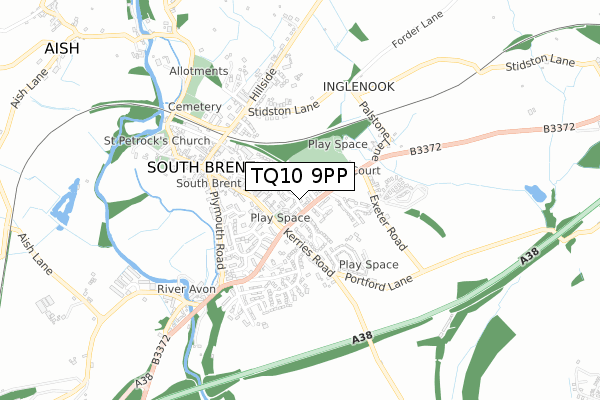This screenshot has width=600, height=400.
Task: Click the SOUTH BRENT town label
Action: (196, 167)
